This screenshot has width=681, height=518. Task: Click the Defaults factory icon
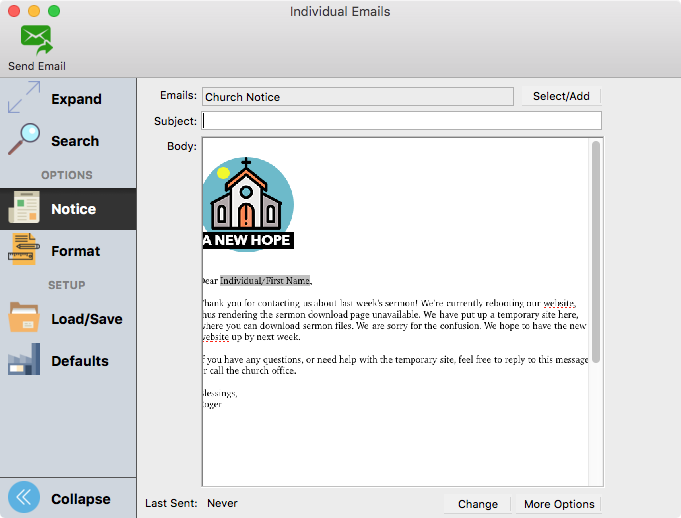pyautogui.click(x=24, y=360)
